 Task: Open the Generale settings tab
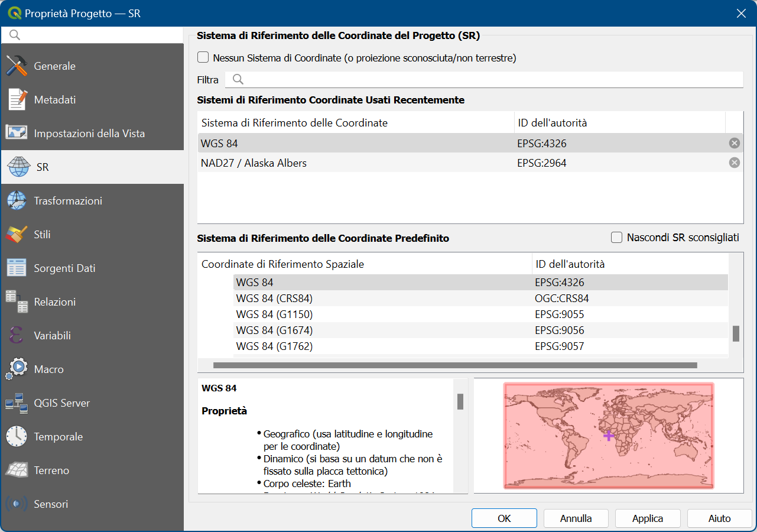pyautogui.click(x=92, y=66)
